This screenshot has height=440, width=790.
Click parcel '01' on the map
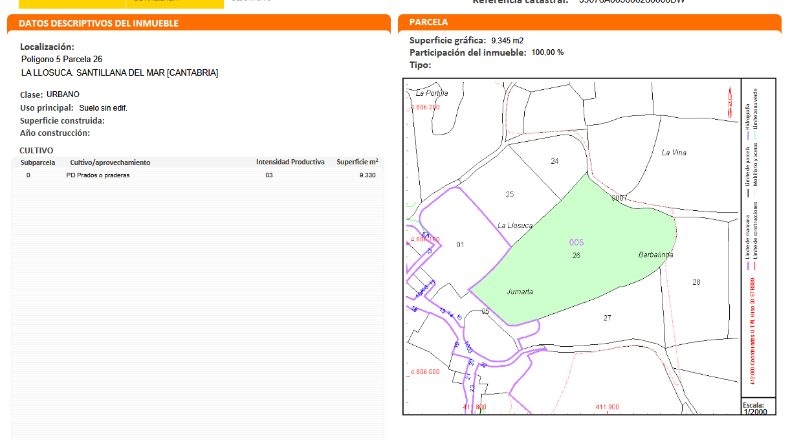click(459, 244)
